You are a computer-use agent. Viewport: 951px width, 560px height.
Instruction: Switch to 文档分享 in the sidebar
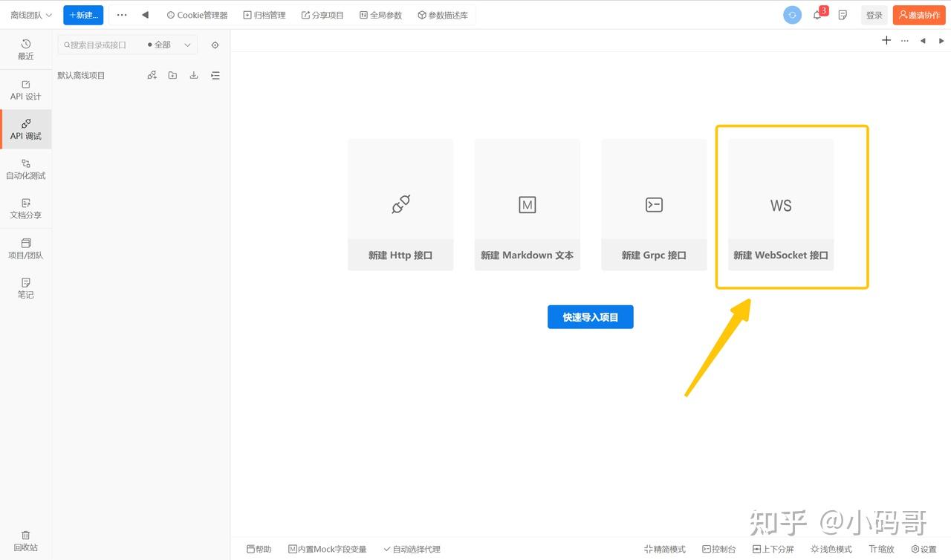pyautogui.click(x=25, y=209)
